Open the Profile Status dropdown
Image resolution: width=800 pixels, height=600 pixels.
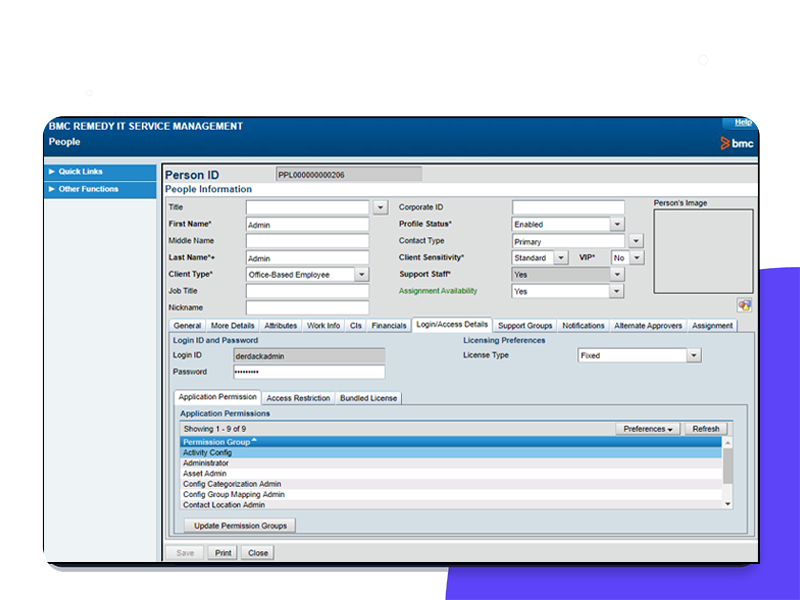[617, 224]
